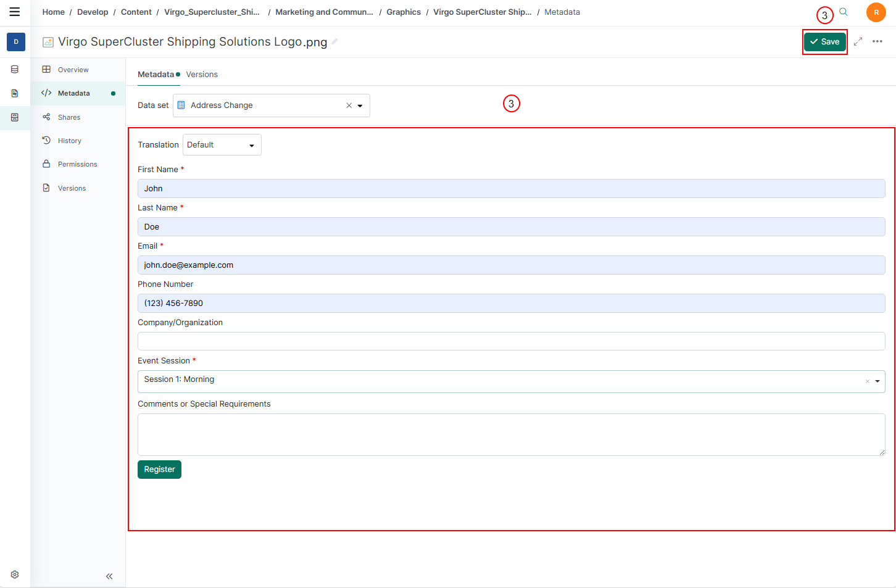Image resolution: width=896 pixels, height=588 pixels.
Task: Open the three-dots more options menu
Action: (x=877, y=41)
